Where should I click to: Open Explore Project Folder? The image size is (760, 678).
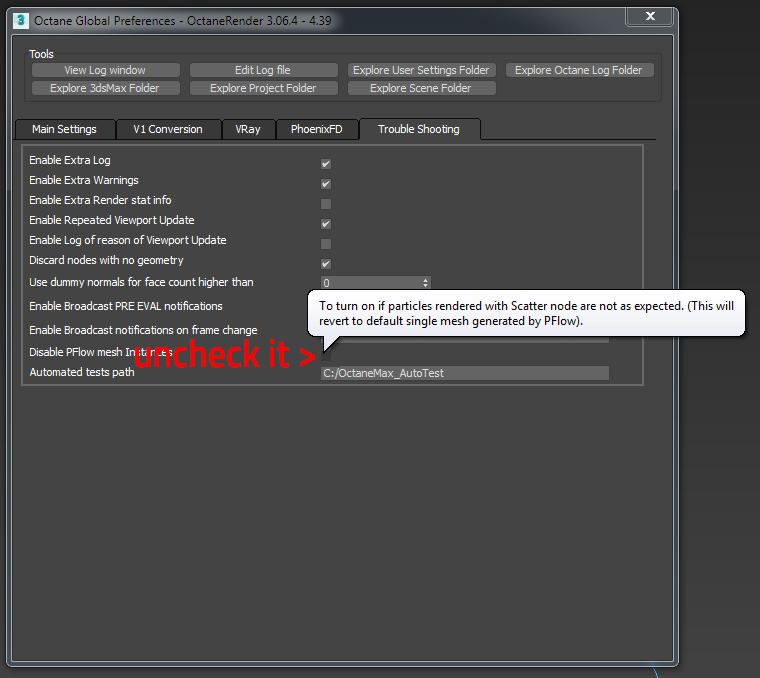click(x=263, y=88)
